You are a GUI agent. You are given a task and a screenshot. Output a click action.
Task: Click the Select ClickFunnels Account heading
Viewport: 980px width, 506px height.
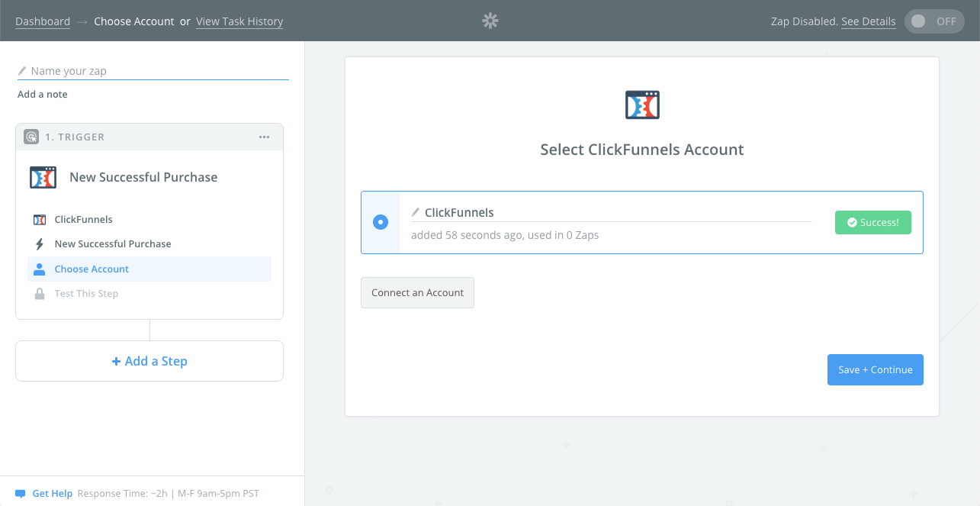[x=642, y=150]
